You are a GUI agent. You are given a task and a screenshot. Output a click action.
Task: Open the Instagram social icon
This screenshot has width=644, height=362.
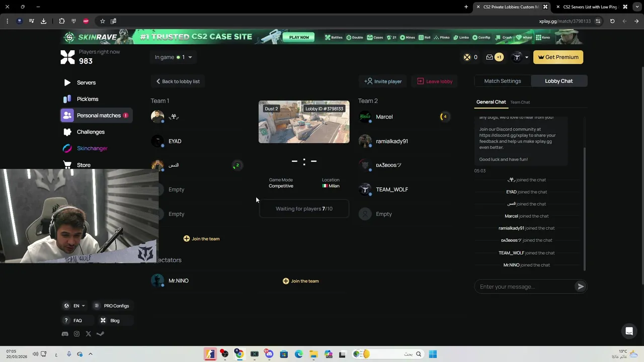click(76, 334)
